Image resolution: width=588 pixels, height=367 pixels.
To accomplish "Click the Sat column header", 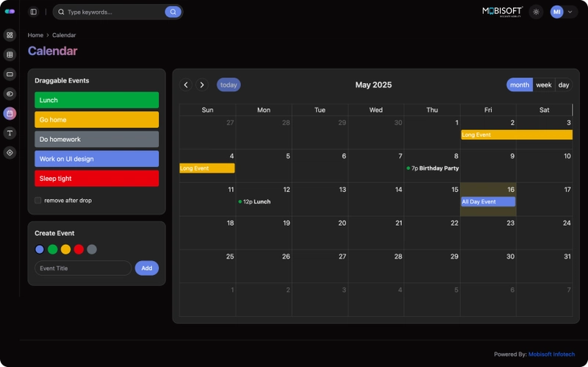I will pos(544,110).
